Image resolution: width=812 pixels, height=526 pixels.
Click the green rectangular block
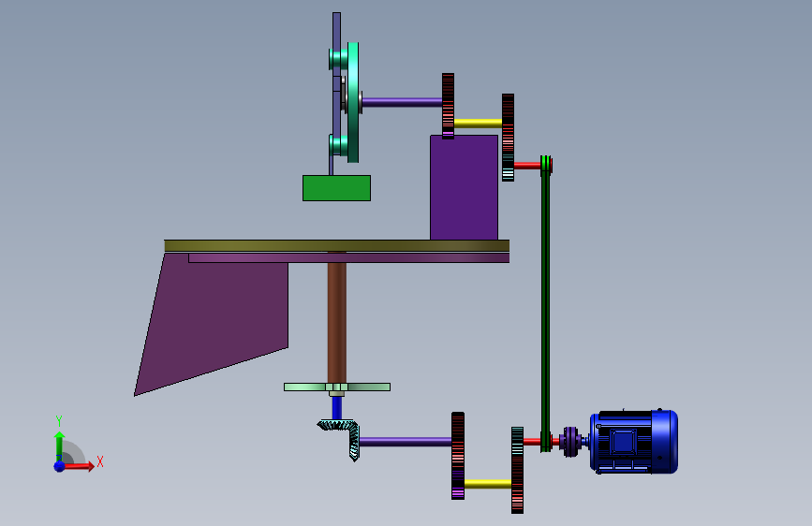[336, 188]
